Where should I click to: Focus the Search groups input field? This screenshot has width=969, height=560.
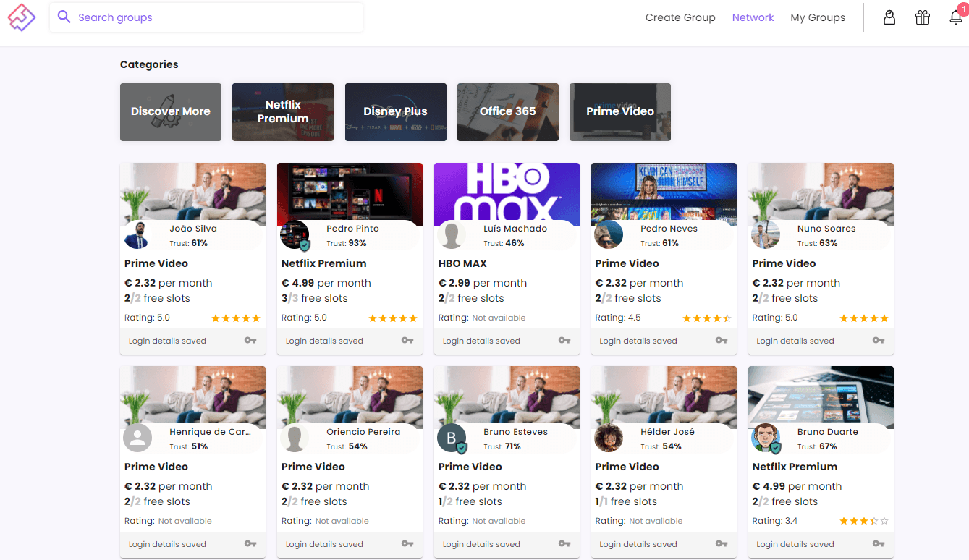click(206, 17)
